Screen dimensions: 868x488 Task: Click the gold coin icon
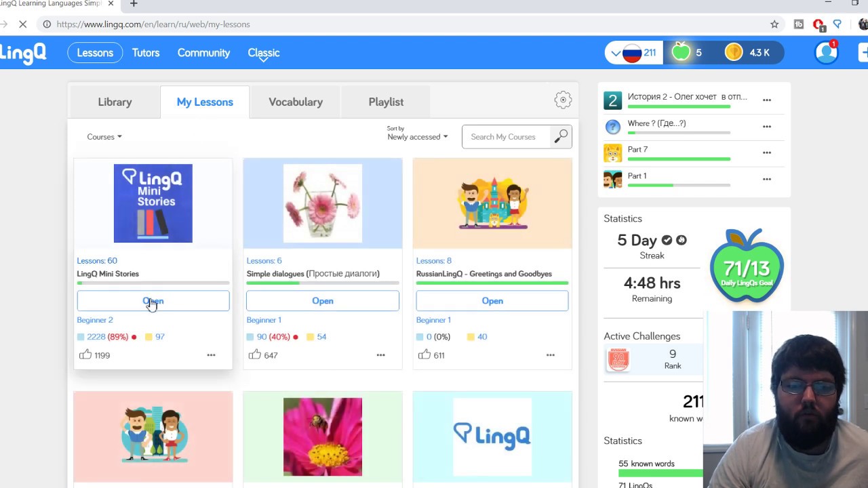tap(734, 52)
